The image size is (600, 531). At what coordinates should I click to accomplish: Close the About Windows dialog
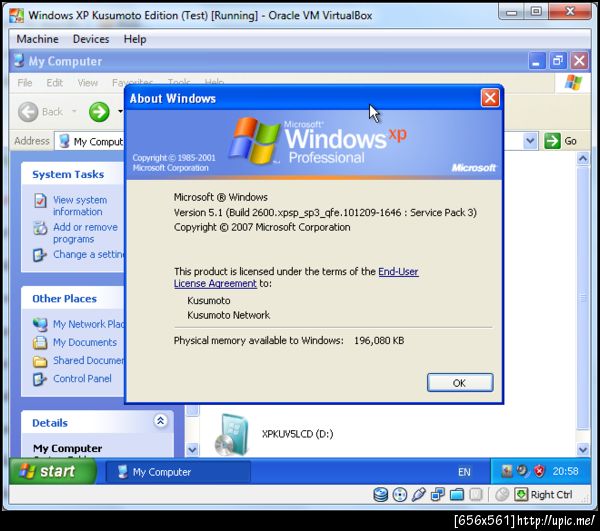click(x=490, y=98)
